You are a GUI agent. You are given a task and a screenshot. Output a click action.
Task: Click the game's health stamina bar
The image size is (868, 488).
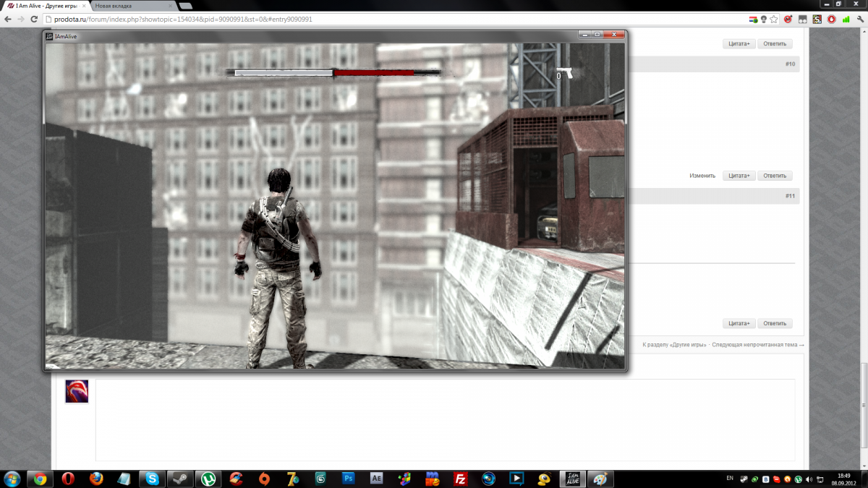click(x=333, y=72)
